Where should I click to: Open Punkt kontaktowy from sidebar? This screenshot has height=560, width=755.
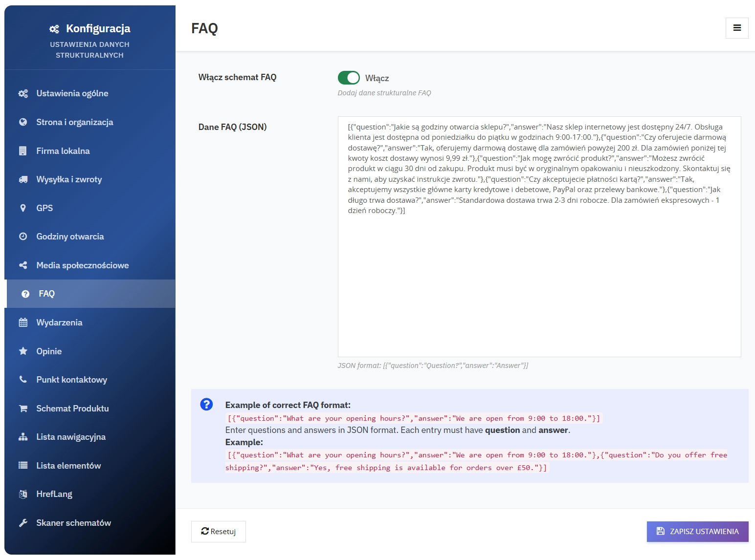pos(71,380)
